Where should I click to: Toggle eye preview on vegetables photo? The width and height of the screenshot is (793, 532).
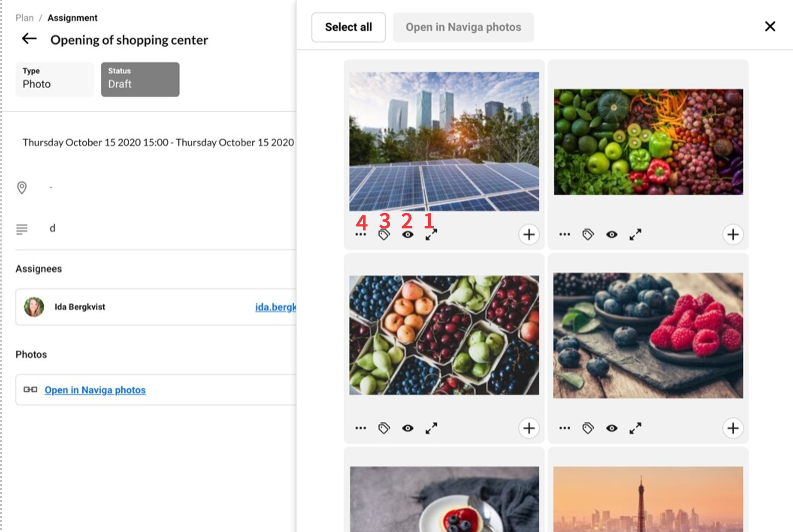coord(612,234)
